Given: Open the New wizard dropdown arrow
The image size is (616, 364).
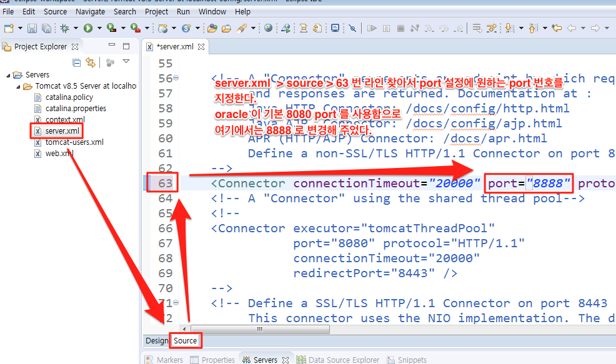Looking at the screenshot, I should pyautogui.click(x=20, y=28).
